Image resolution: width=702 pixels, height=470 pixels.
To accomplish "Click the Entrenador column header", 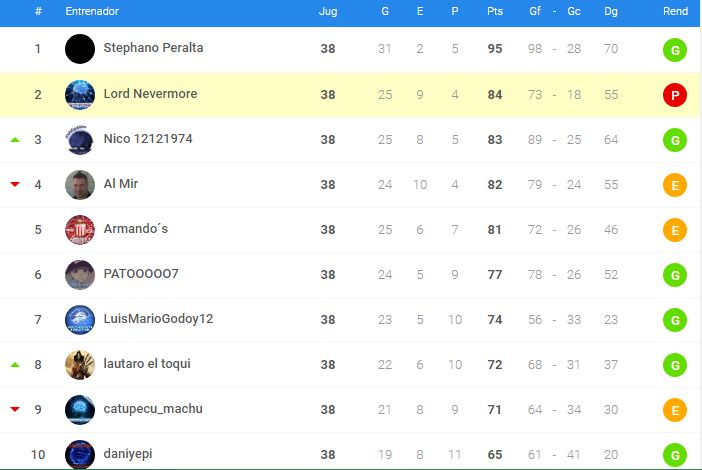I will [x=92, y=11].
